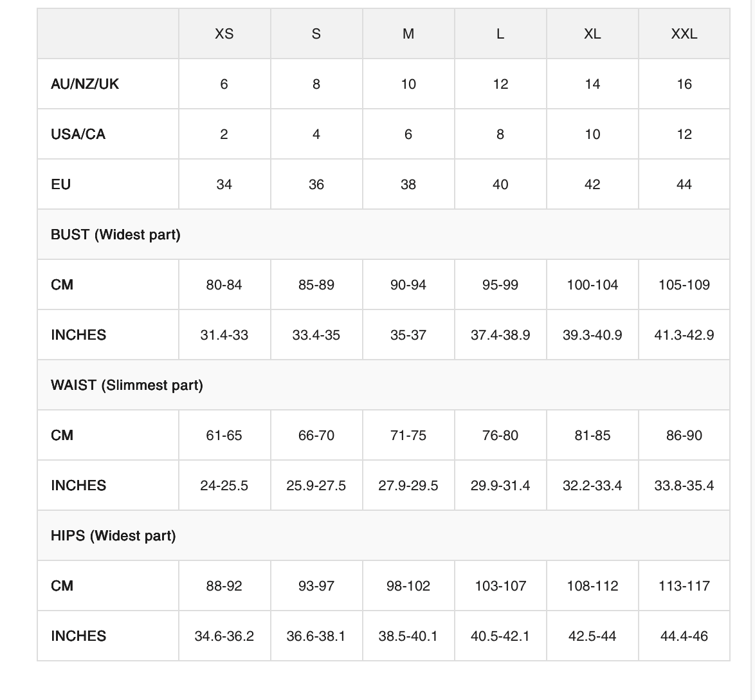This screenshot has width=755, height=700.
Task: Select the bust CM cell 80-84
Action: [x=224, y=285]
